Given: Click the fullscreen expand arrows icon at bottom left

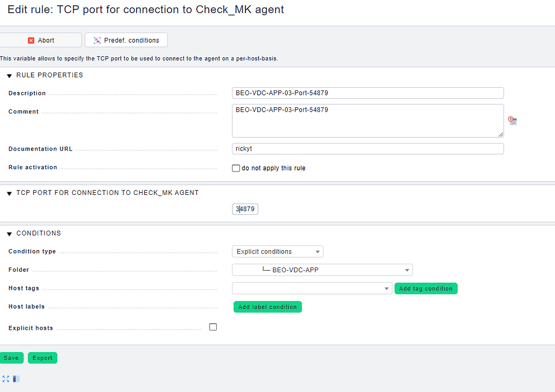Looking at the screenshot, I should pyautogui.click(x=5, y=378).
